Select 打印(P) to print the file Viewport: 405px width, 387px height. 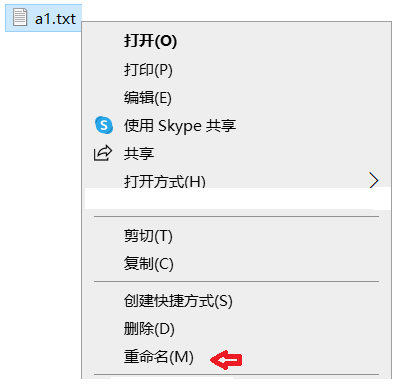[x=148, y=70]
